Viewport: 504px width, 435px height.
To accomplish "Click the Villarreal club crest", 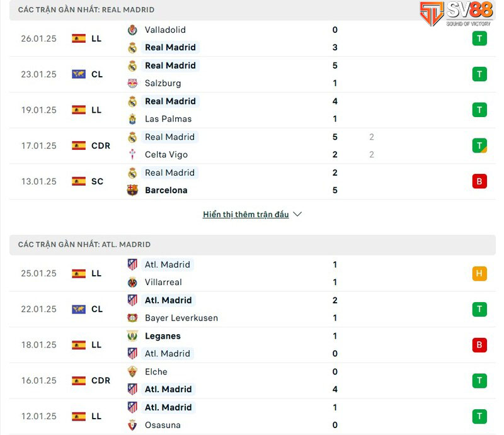I will click(x=133, y=282).
